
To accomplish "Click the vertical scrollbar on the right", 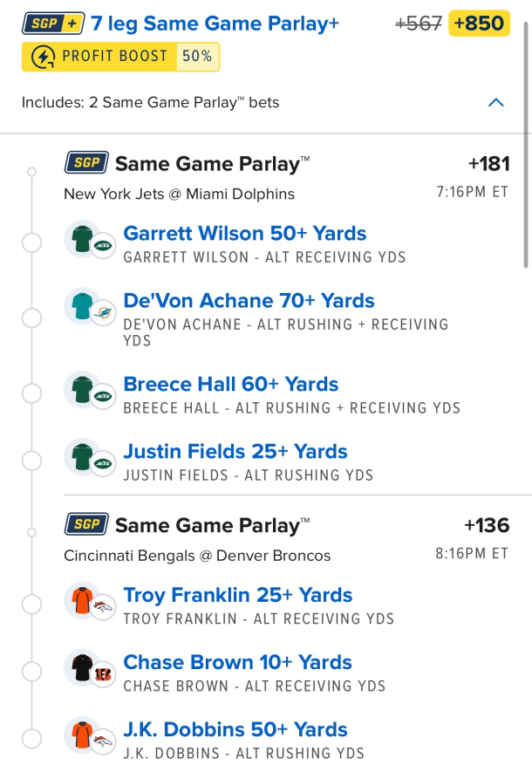I will 525,148.
